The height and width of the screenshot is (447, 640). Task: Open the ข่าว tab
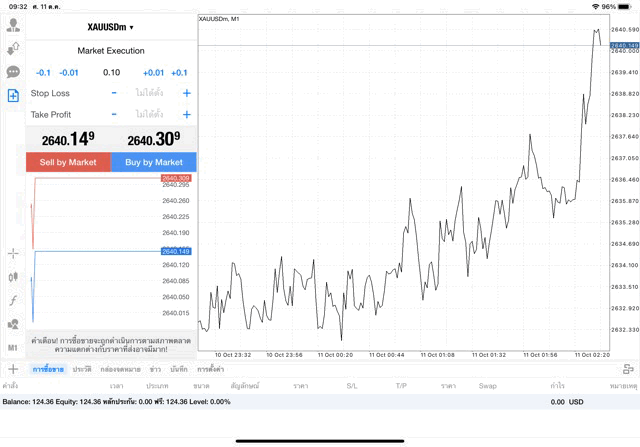(x=154, y=369)
